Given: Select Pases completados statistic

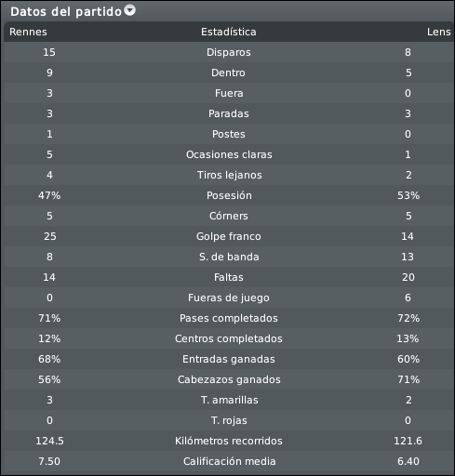Looking at the screenshot, I should (229, 318).
